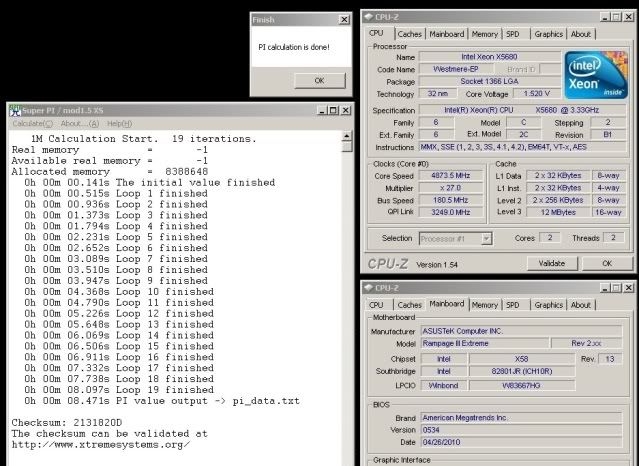Viewport: 639px width, 466px height.
Task: Expand the Processor #1 selection dropdown
Action: point(486,238)
